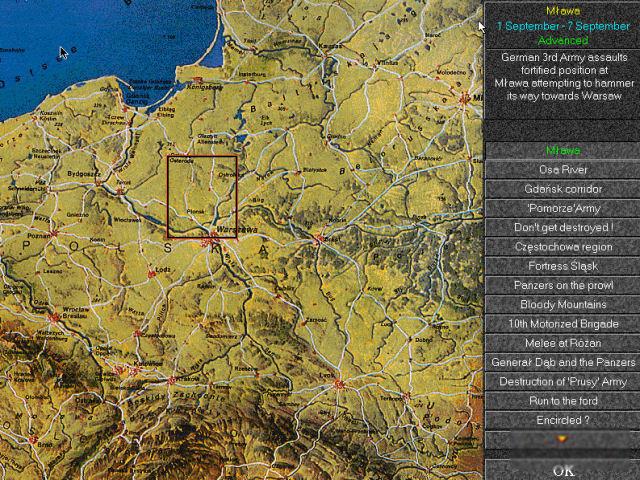Choose the Osa River scenario

tap(563, 169)
